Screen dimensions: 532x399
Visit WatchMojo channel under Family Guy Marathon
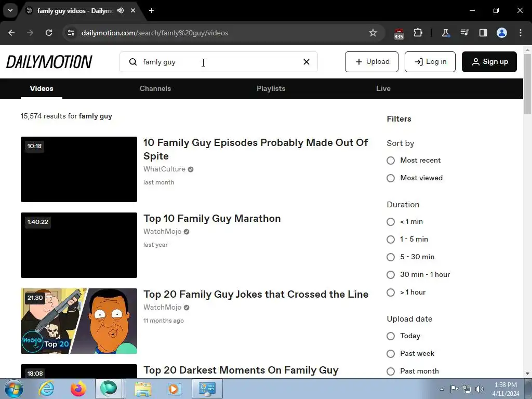[163, 231]
